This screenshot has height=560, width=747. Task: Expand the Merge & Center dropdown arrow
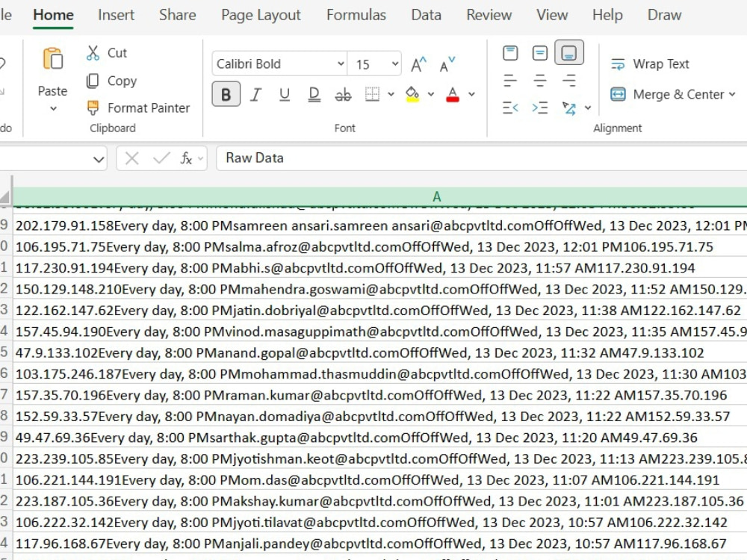[732, 94]
